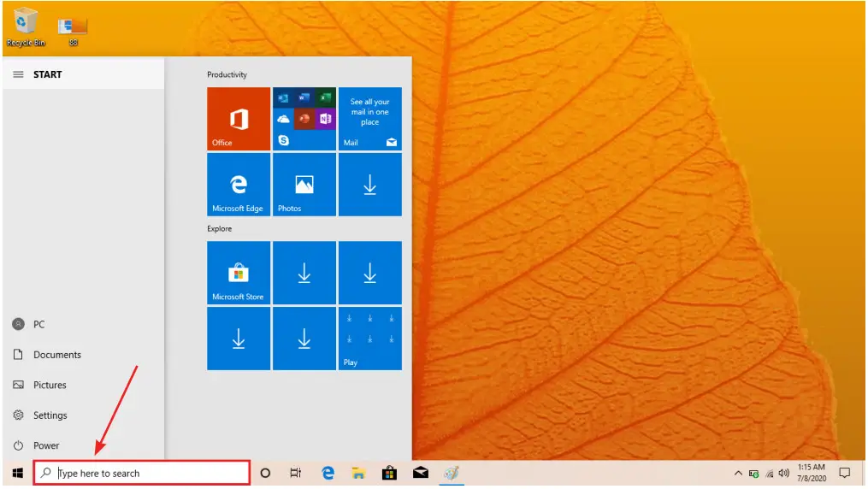The height and width of the screenshot is (489, 868).
Task: Open the Office tile
Action: click(x=239, y=118)
